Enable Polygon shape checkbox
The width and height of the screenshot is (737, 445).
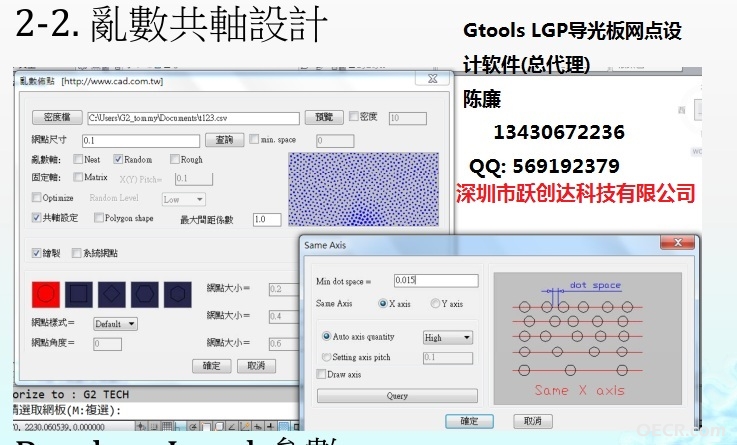(x=99, y=217)
